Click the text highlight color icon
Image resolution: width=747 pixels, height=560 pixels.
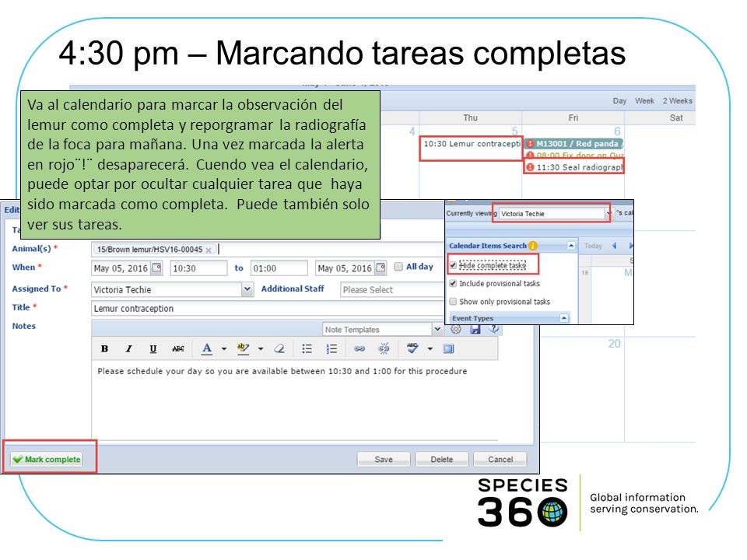243,349
